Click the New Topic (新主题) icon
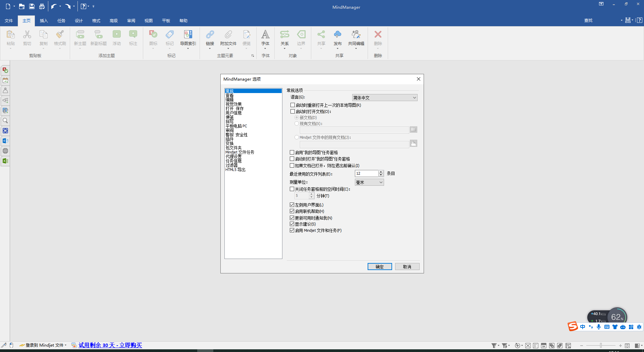The image size is (644, 352). (80, 35)
